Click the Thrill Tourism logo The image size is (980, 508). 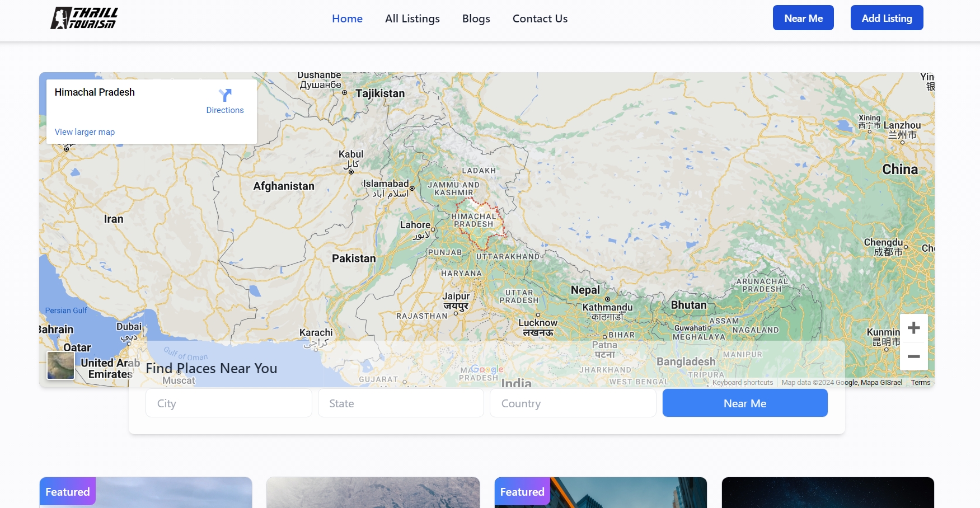click(85, 18)
